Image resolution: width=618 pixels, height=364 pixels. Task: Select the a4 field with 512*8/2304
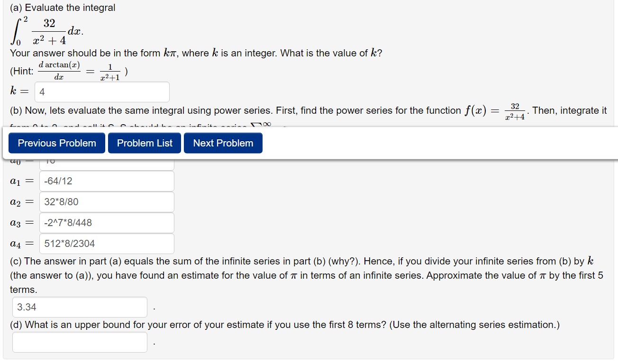pyautogui.click(x=107, y=243)
